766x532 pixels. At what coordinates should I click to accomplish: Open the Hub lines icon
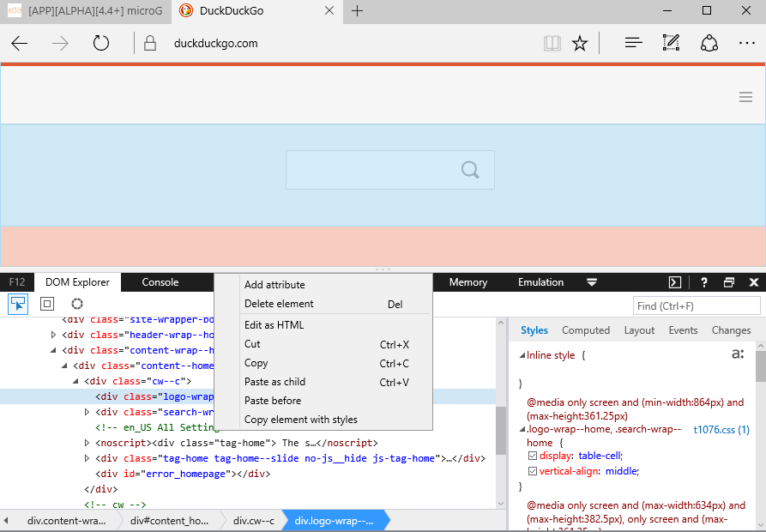634,43
